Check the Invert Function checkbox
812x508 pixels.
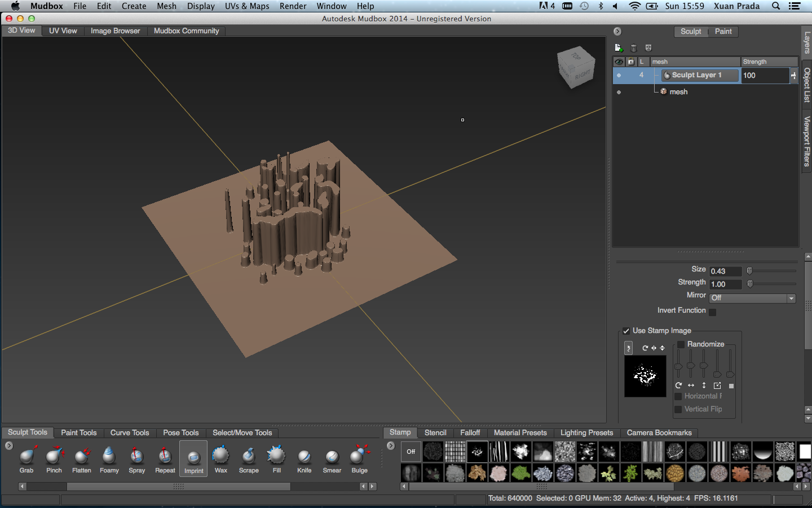713,312
